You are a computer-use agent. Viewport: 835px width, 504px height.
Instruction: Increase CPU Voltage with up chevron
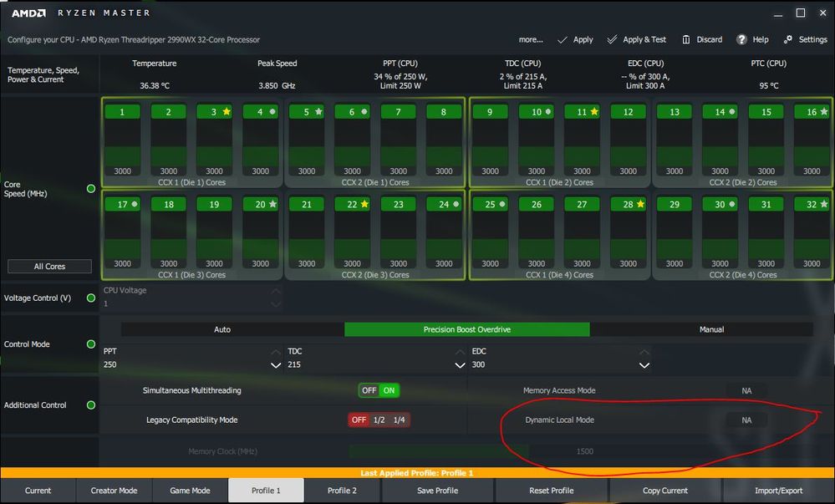(276, 291)
